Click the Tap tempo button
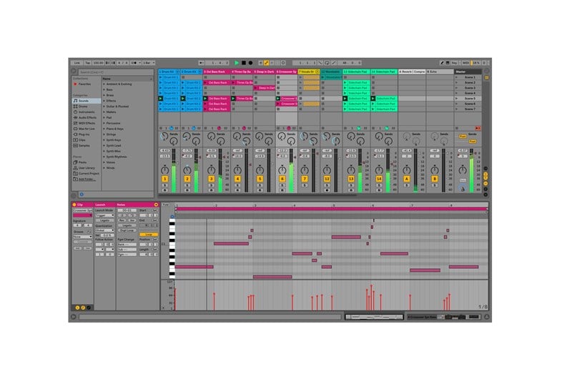 pyautogui.click(x=87, y=63)
